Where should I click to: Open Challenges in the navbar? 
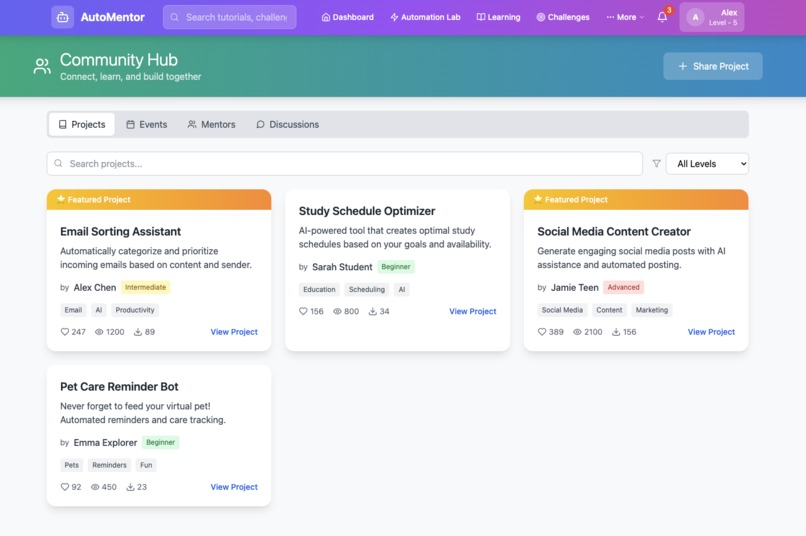[563, 17]
